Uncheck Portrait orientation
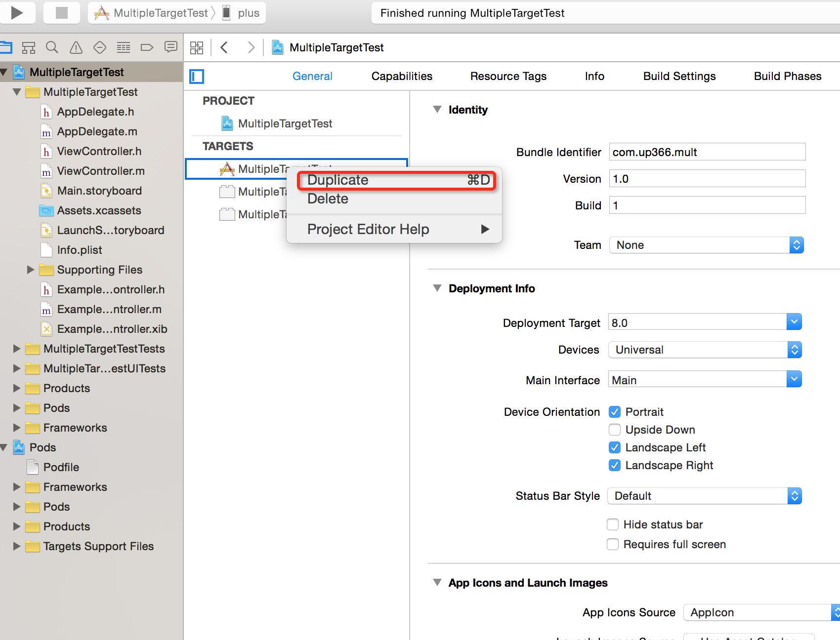 [615, 412]
